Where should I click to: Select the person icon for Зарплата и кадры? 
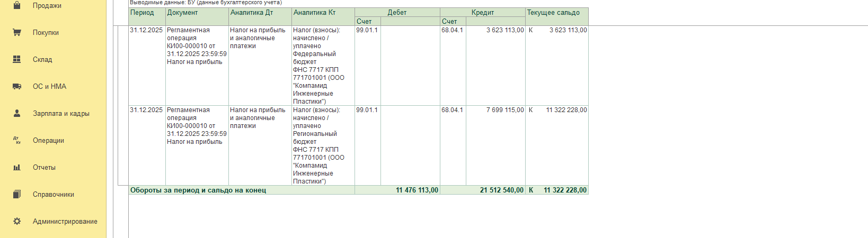click(17, 113)
